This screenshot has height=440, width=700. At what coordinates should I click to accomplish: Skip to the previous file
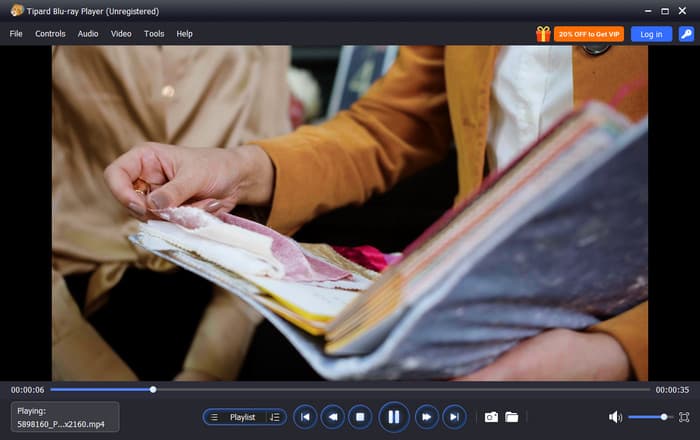(x=305, y=417)
